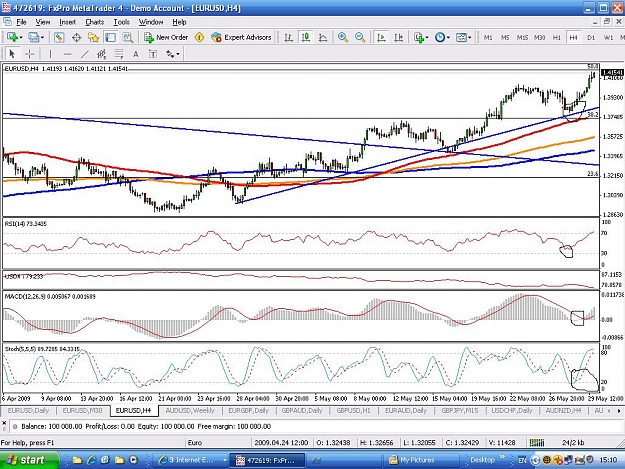Viewport: 625px width, 469px height.
Task: Launch MetaEditor via yellow diamond icon
Action: coord(199,37)
